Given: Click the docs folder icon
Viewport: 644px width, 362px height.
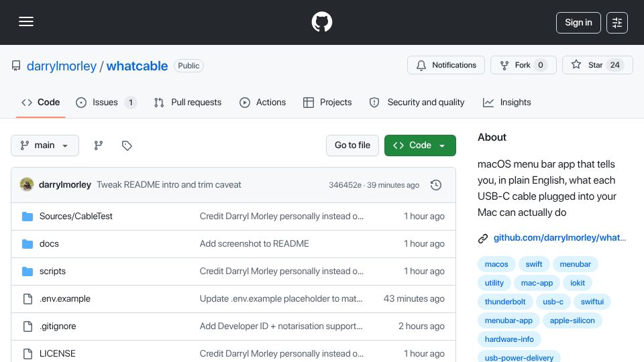Looking at the screenshot, I should [28, 244].
